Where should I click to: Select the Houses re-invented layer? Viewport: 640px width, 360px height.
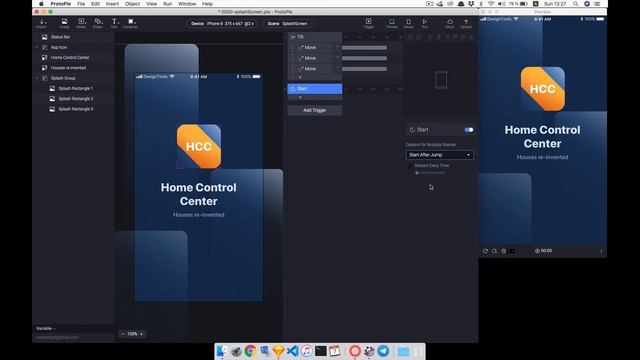point(73,68)
